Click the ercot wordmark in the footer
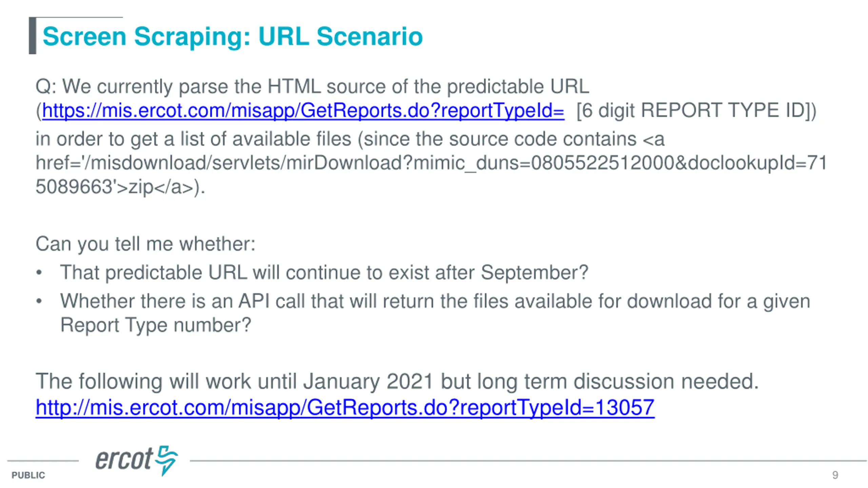 point(124,460)
